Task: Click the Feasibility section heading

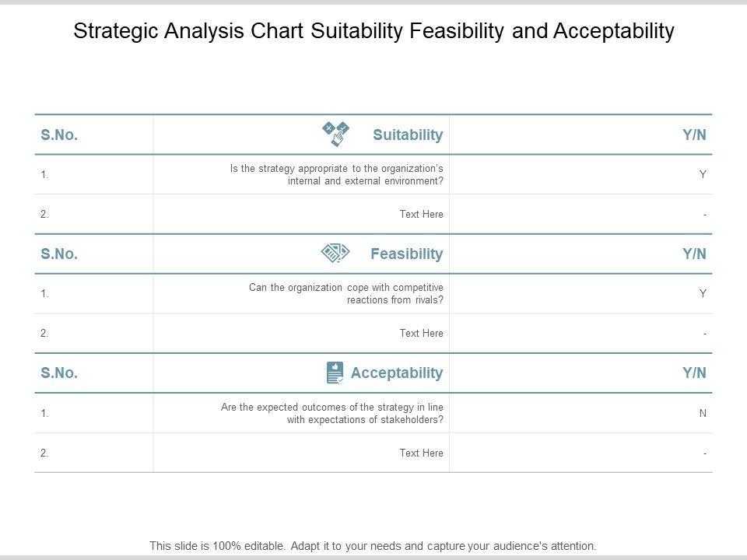Action: click(407, 254)
